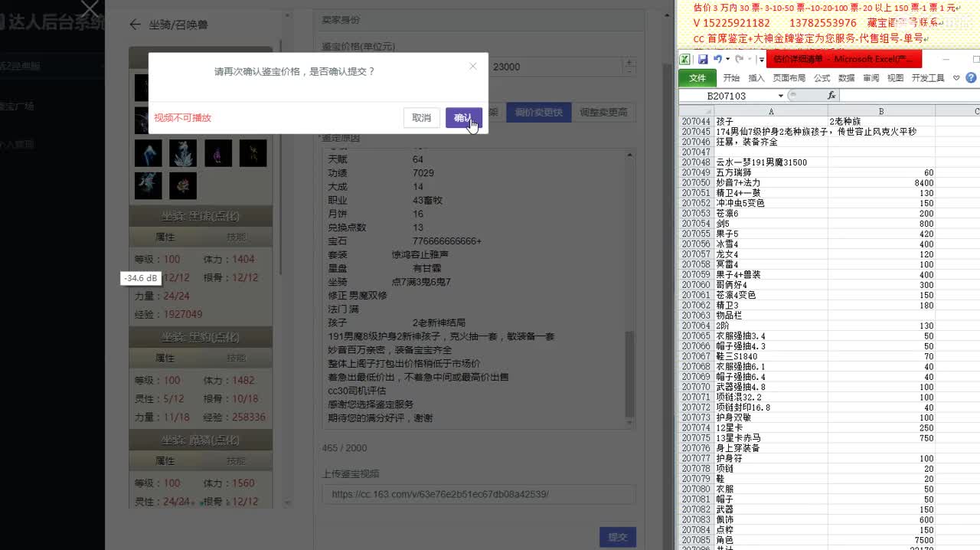
Task: Select the 调整卖更高 option
Action: point(603,112)
